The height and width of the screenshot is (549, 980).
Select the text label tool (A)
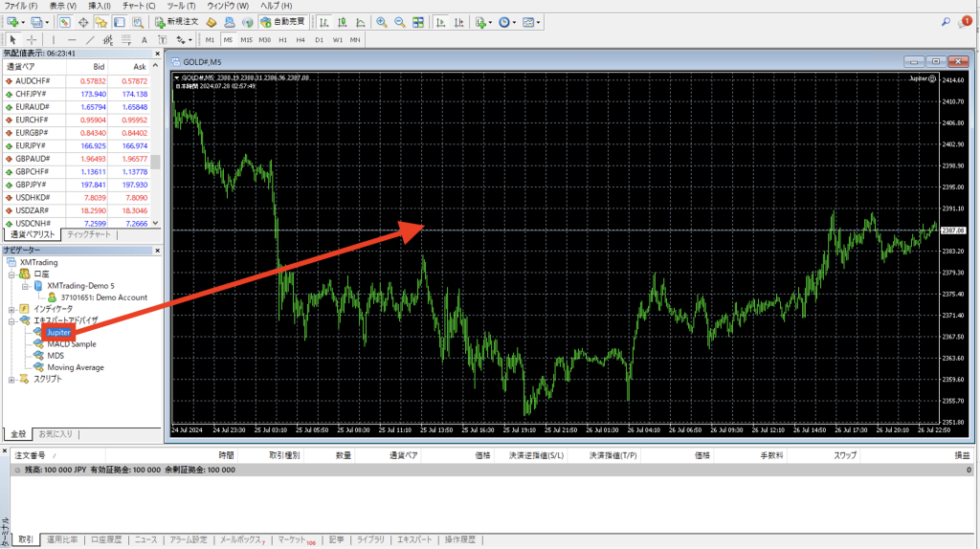pos(144,39)
